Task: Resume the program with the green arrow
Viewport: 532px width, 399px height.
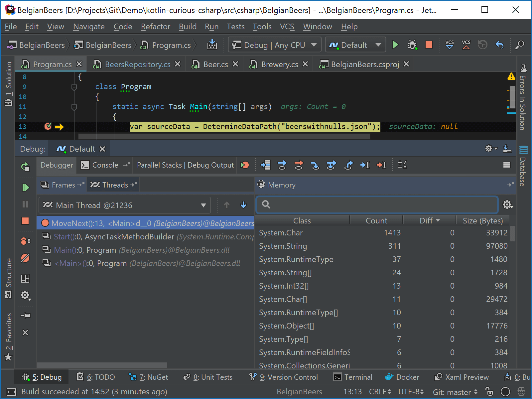Action: [x=26, y=187]
